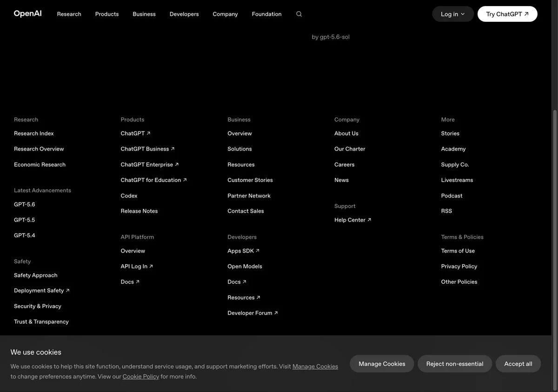Open Academy link
This screenshot has height=392, width=558.
453,149
